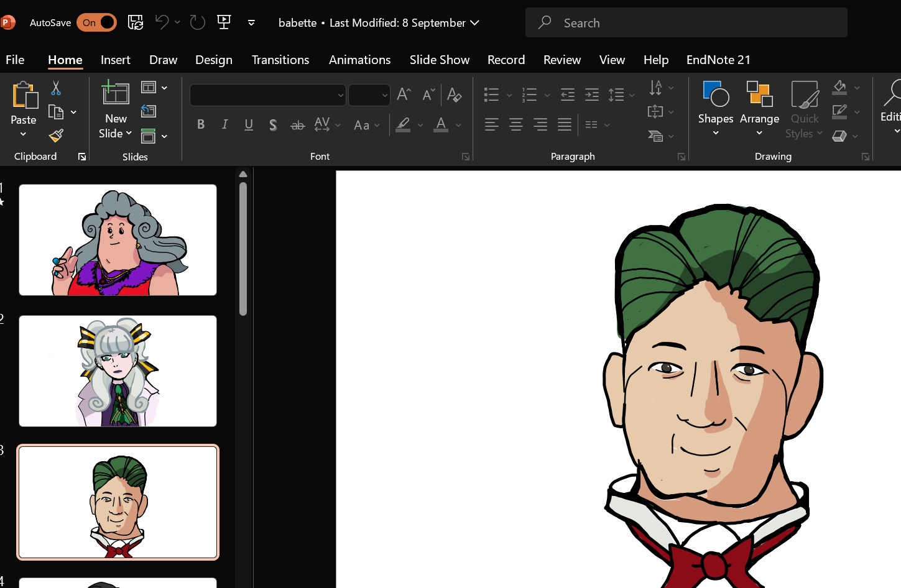Image resolution: width=901 pixels, height=588 pixels.
Task: Switch to the Insert tab
Action: (x=116, y=60)
